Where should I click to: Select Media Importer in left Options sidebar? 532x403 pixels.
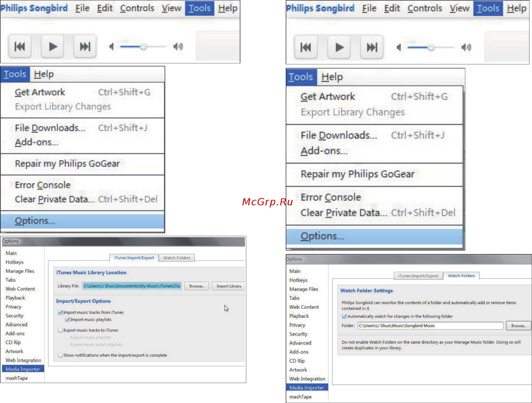pyautogui.click(x=23, y=369)
